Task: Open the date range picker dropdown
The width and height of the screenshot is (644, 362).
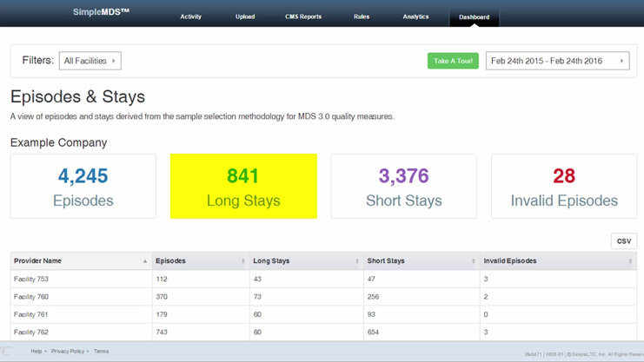Action: pos(557,61)
